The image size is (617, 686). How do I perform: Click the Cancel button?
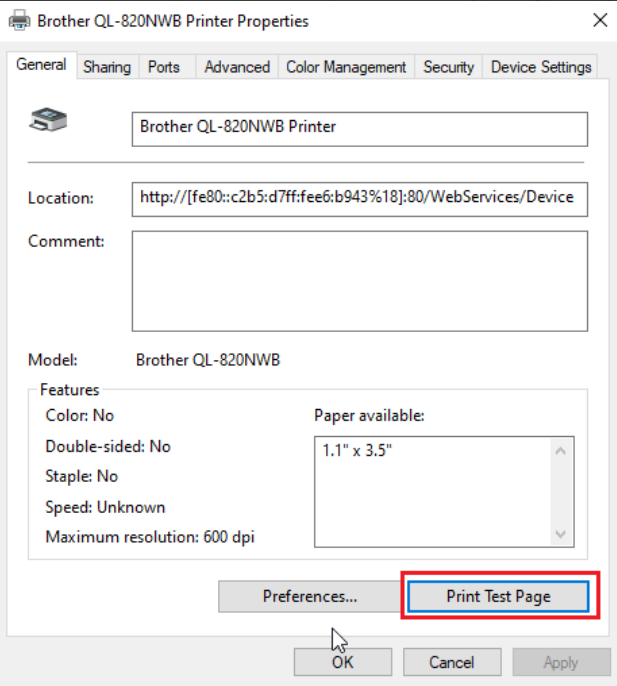pos(452,662)
